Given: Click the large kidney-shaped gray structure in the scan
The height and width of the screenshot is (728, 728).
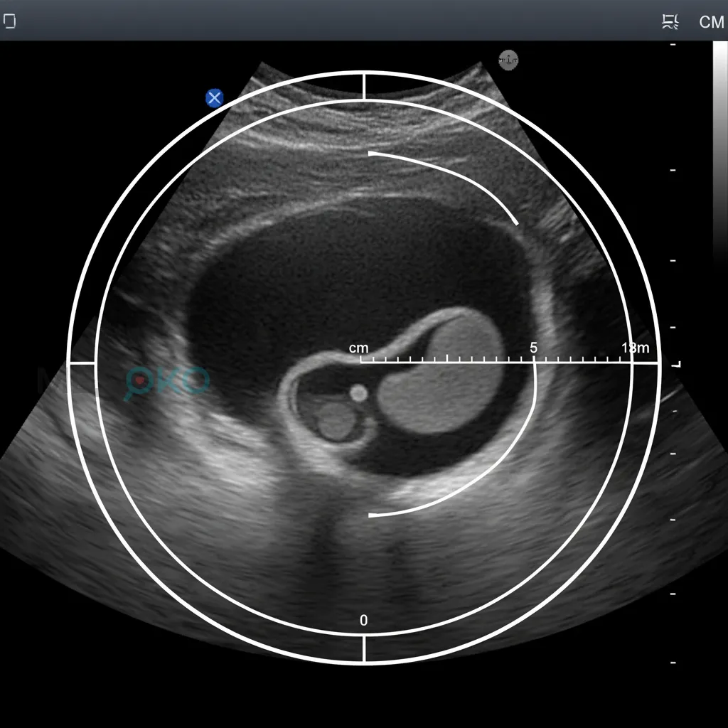Looking at the screenshot, I should pyautogui.click(x=441, y=371).
